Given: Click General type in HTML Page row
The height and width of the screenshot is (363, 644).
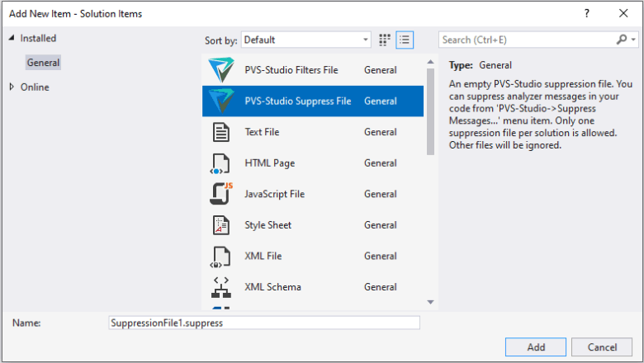Looking at the screenshot, I should [x=381, y=163].
